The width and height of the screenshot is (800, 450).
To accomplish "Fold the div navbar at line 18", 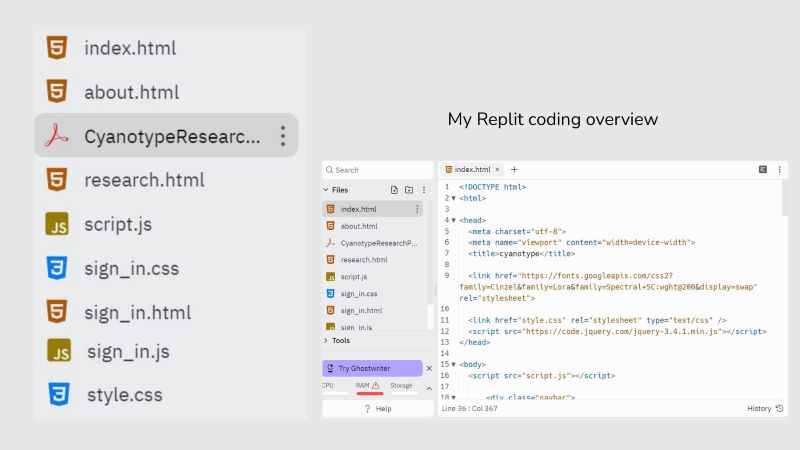I will click(x=454, y=397).
